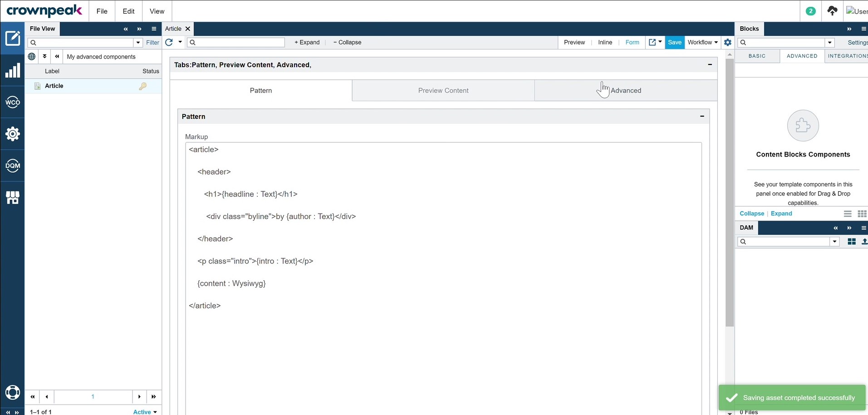Click the globe icon in File View
The height and width of the screenshot is (415, 868).
tap(32, 57)
